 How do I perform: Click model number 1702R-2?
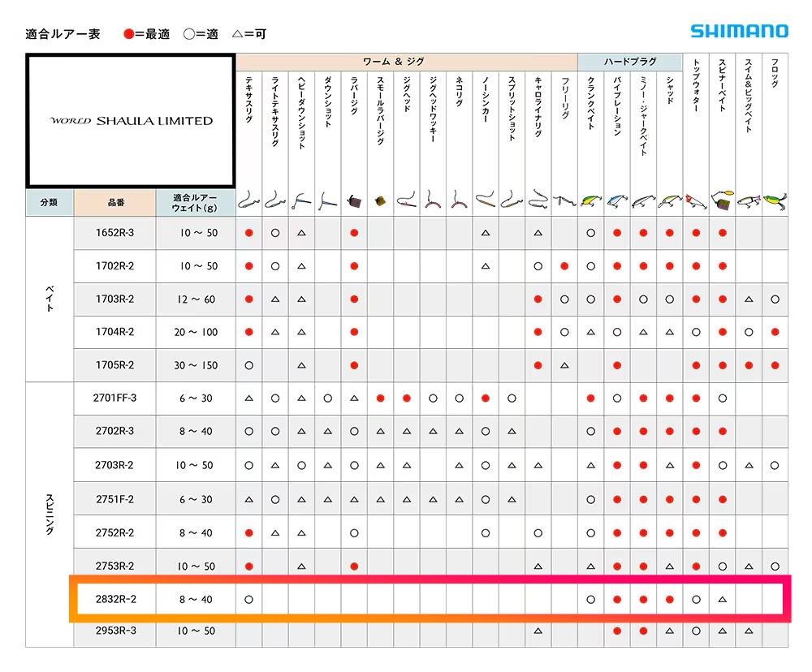pos(114,266)
